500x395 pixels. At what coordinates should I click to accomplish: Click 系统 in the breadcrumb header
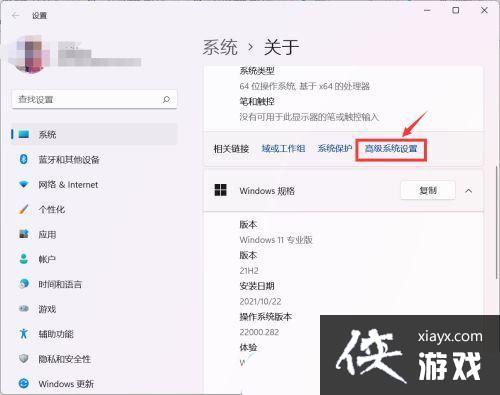coord(220,47)
